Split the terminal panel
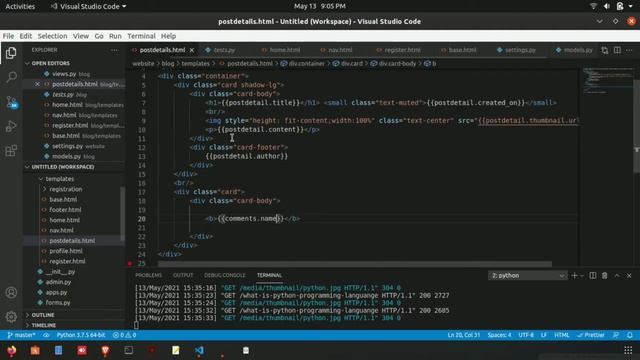This screenshot has width=640, height=360. click(x=593, y=276)
